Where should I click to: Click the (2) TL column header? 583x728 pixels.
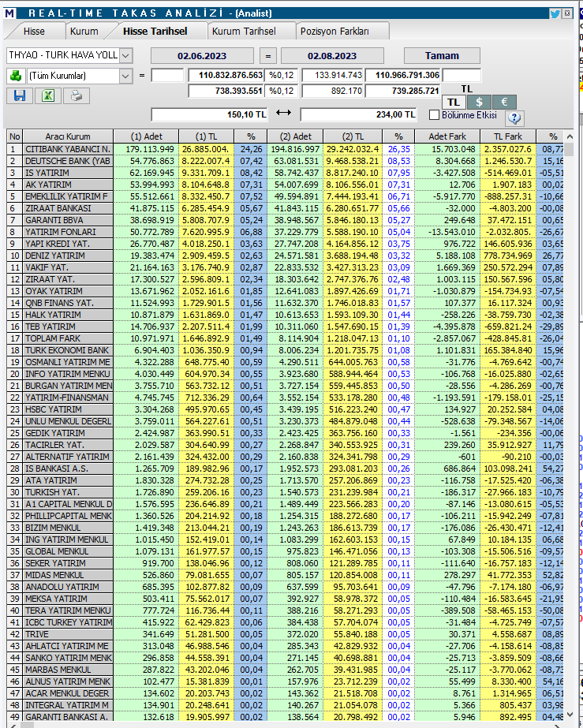pyautogui.click(x=353, y=136)
